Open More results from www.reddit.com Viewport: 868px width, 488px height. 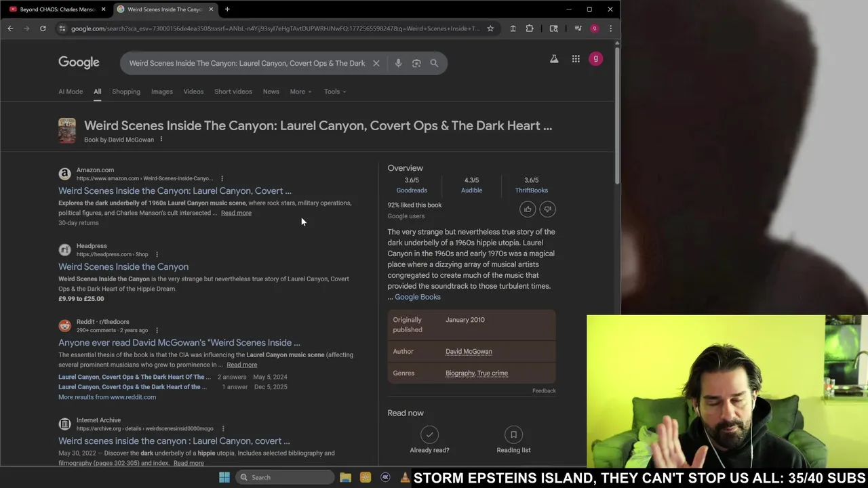click(x=107, y=397)
